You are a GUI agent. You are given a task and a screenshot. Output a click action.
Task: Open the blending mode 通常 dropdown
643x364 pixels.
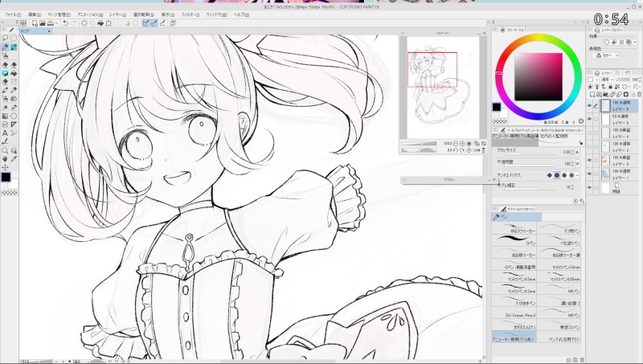point(607,80)
